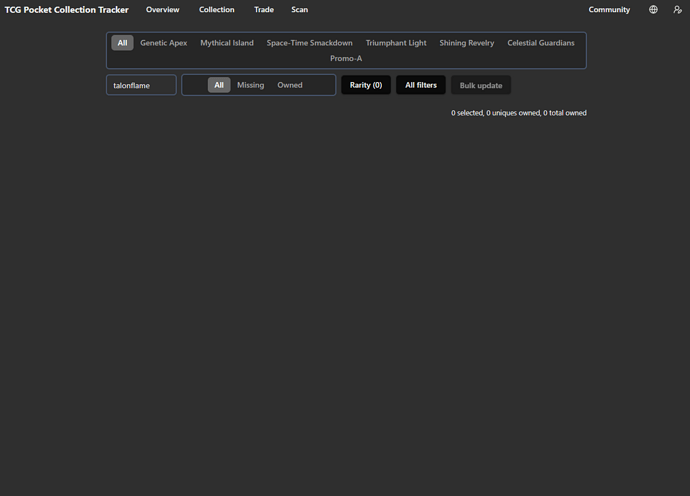This screenshot has height=496, width=690.
Task: Switch to the Mythical Island tab
Action: [227, 43]
